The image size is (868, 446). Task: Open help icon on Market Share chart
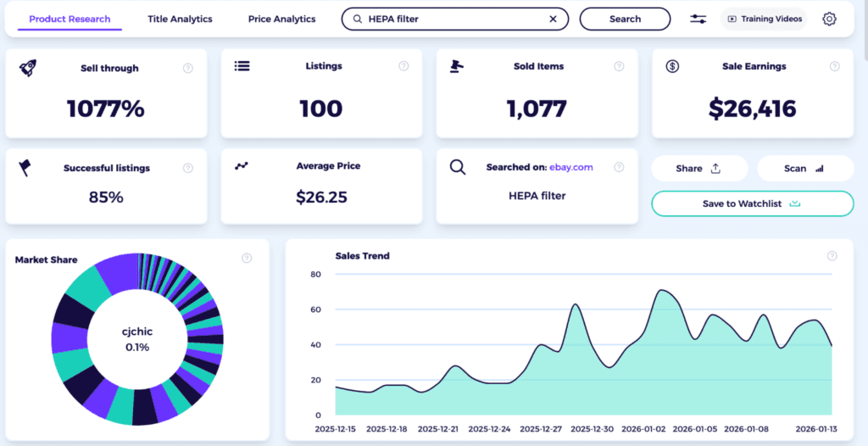247,259
